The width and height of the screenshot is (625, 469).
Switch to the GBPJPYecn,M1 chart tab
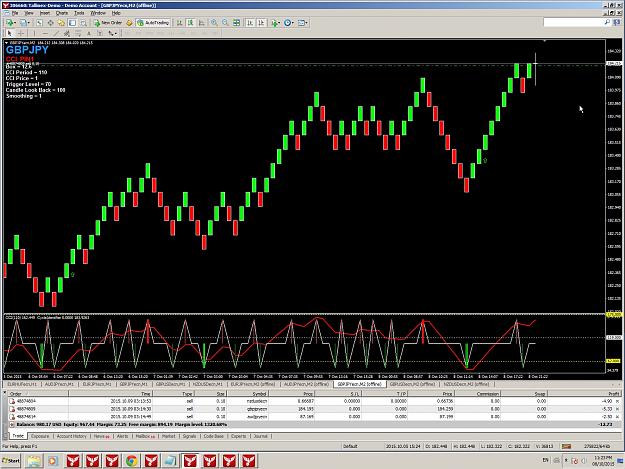[x=134, y=384]
